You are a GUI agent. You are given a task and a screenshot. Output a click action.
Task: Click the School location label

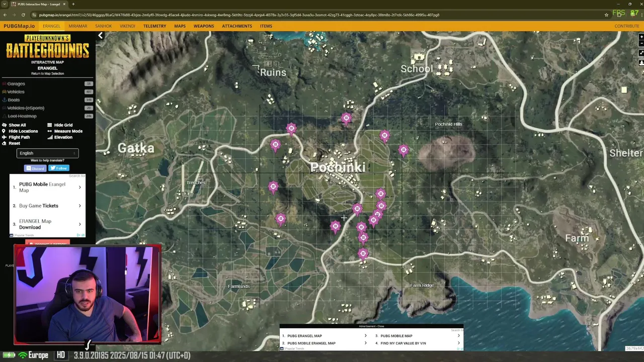tap(417, 69)
